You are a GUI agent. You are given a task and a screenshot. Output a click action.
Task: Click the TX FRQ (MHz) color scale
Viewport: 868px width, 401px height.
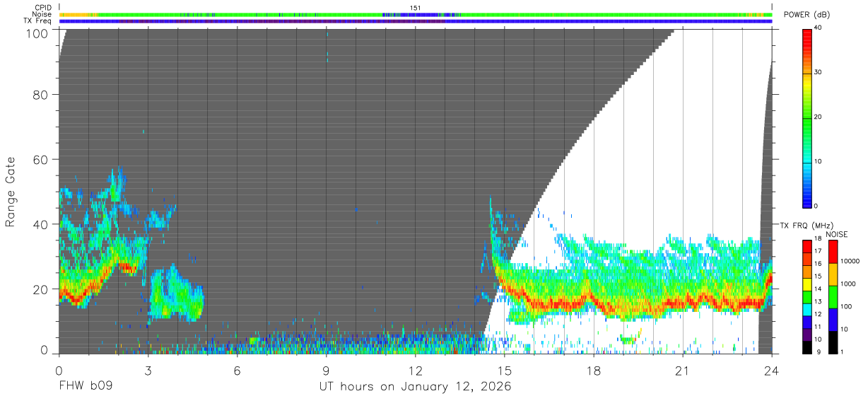pyautogui.click(x=807, y=297)
